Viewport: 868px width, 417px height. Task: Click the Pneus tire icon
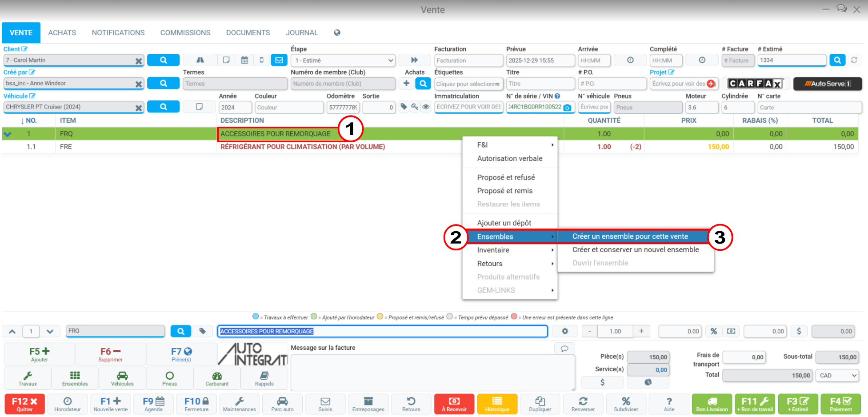[x=169, y=378]
